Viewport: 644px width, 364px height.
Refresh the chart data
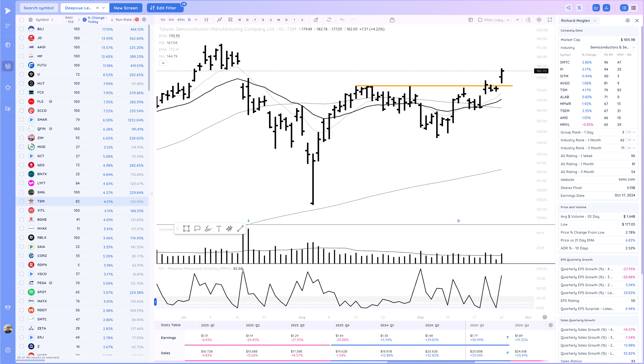(x=329, y=20)
